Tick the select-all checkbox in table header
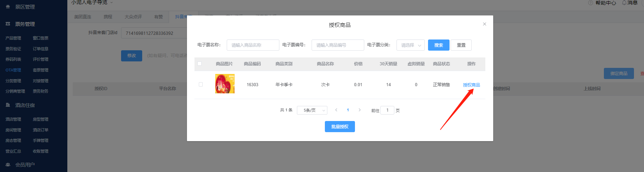 point(200,64)
